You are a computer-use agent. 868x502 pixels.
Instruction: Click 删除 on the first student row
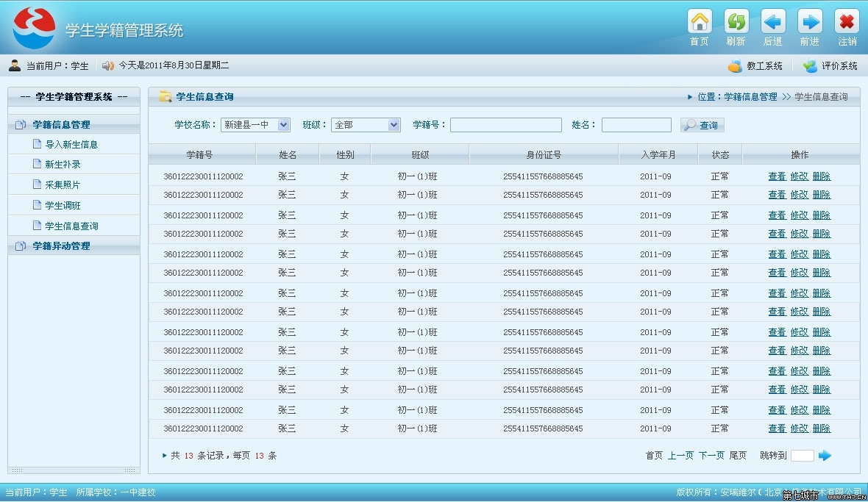tap(821, 176)
